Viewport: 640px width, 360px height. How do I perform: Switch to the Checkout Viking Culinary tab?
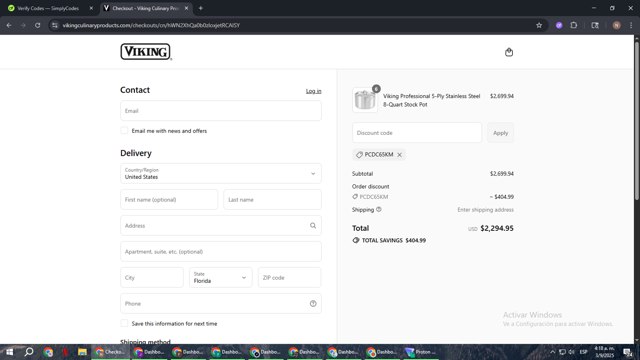[146, 8]
